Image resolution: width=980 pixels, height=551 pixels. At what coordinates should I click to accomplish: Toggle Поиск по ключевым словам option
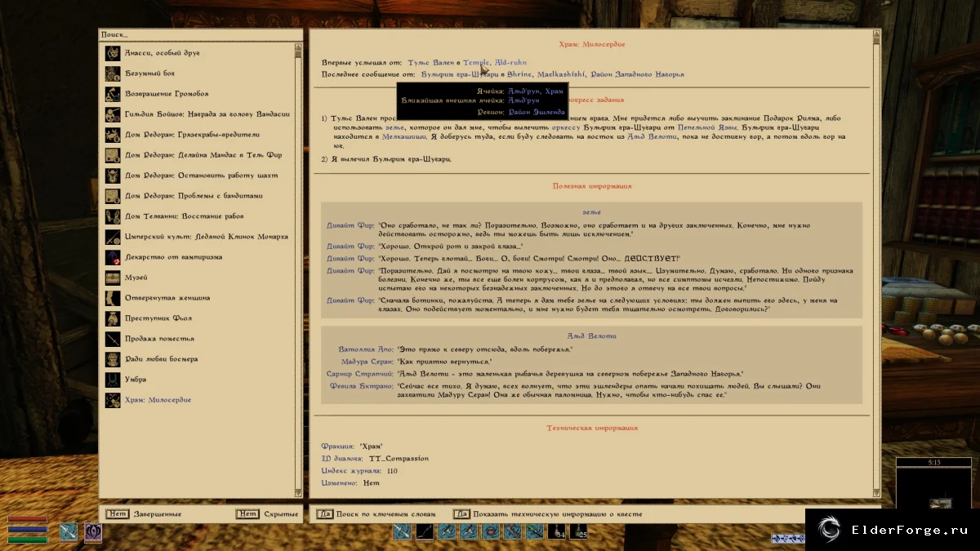coord(324,514)
